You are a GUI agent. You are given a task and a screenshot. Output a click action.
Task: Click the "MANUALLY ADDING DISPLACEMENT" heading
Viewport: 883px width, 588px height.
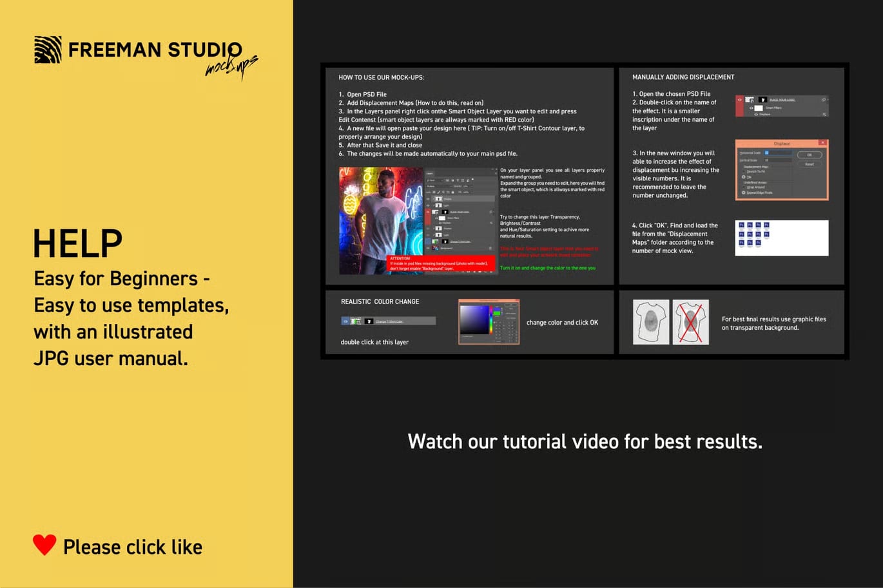[683, 77]
